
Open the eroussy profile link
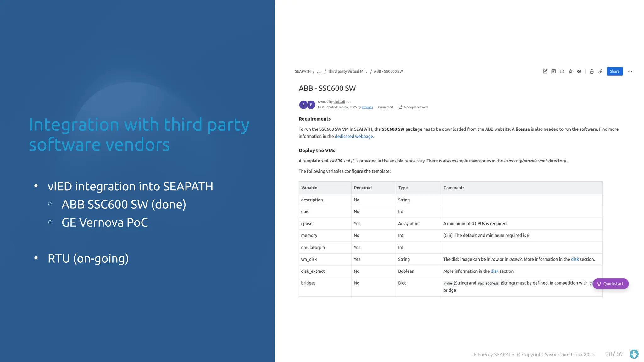pyautogui.click(x=367, y=107)
